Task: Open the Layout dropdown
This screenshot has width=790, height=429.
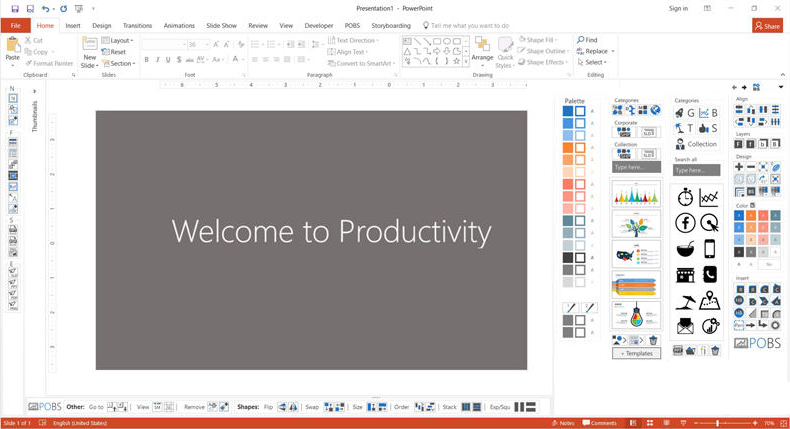Action: tap(117, 40)
